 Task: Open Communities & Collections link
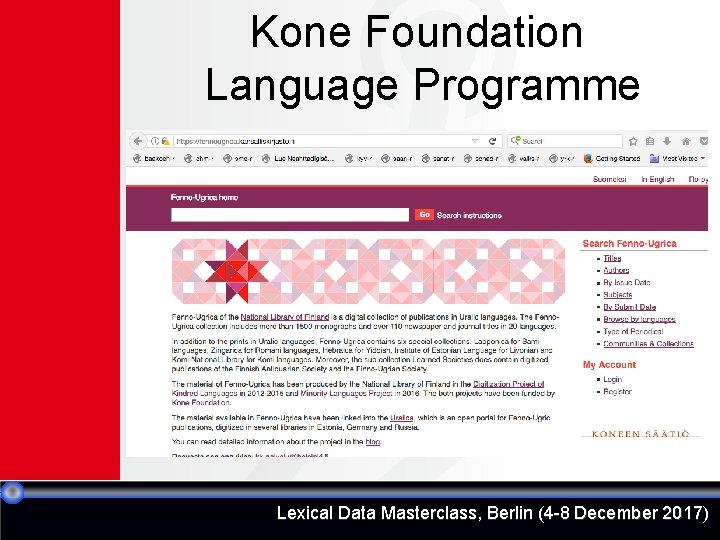click(x=648, y=343)
